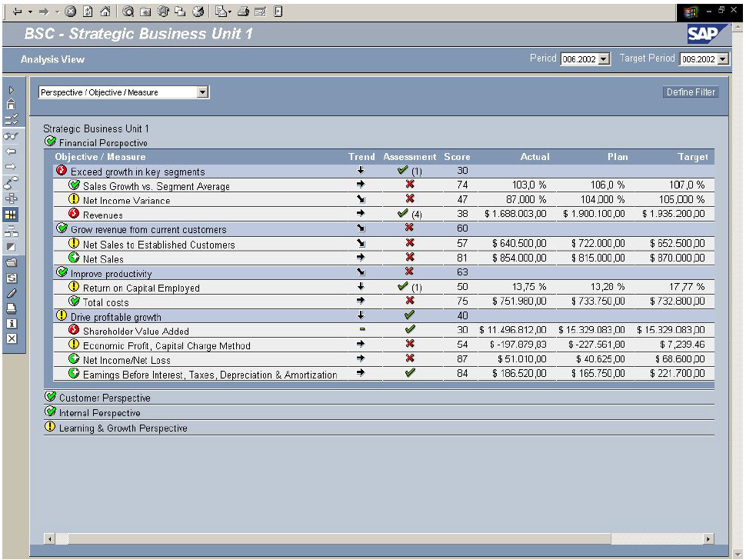Click the browser Forward arrow icon
Screen dimensions: 746x560
point(44,12)
